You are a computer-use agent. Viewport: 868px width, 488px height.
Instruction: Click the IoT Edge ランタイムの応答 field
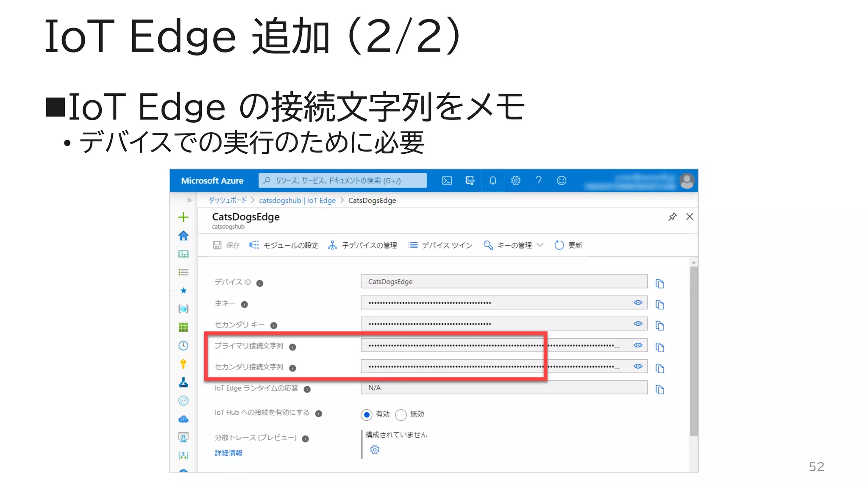click(x=504, y=388)
